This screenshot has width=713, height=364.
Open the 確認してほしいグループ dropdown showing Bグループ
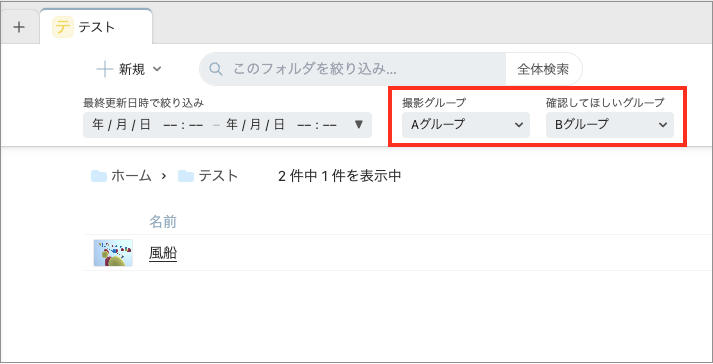coord(610,125)
